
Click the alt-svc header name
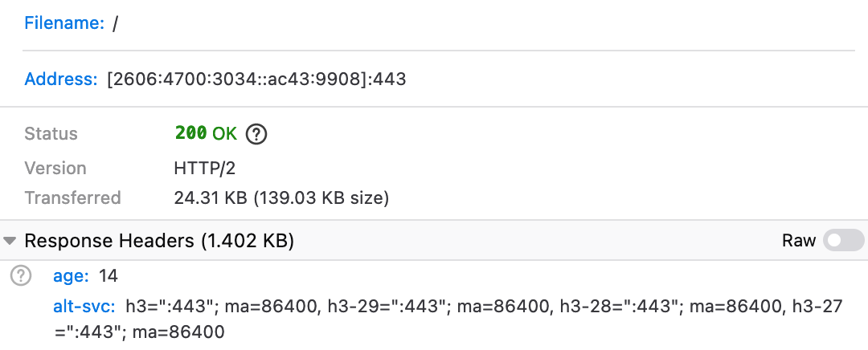[x=84, y=306]
